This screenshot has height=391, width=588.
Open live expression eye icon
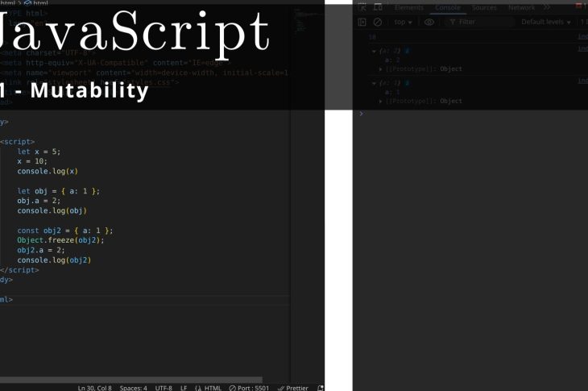[429, 22]
